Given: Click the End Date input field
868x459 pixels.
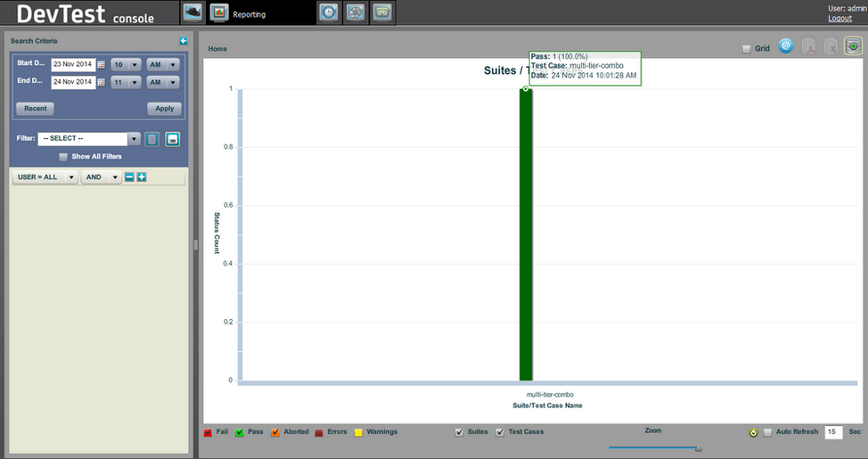Looking at the screenshot, I should (x=73, y=83).
